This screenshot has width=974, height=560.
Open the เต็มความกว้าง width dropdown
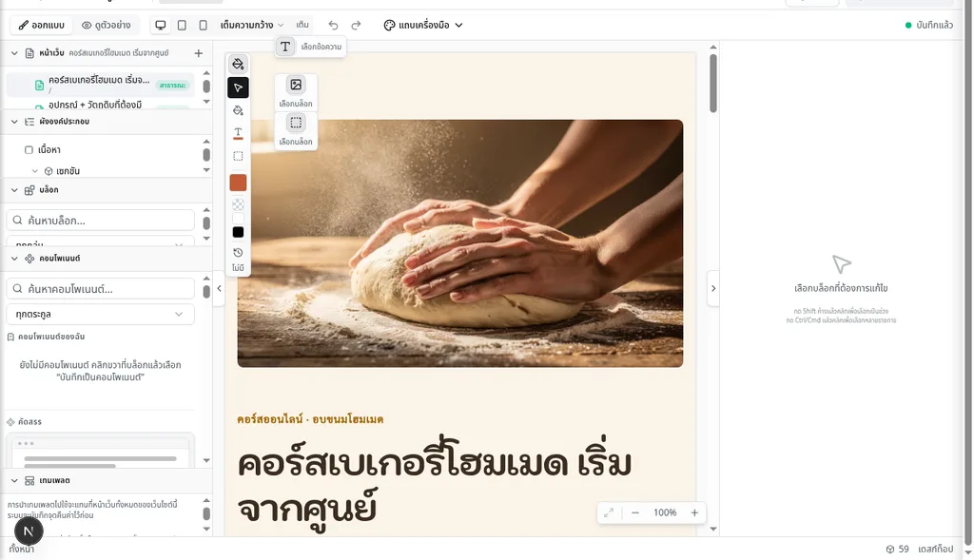click(x=251, y=25)
